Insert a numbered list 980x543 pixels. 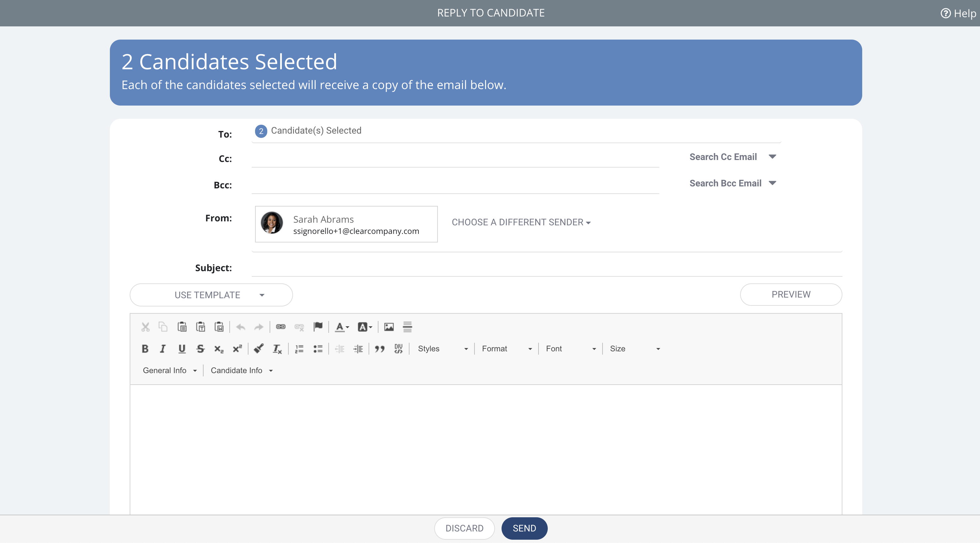tap(299, 349)
